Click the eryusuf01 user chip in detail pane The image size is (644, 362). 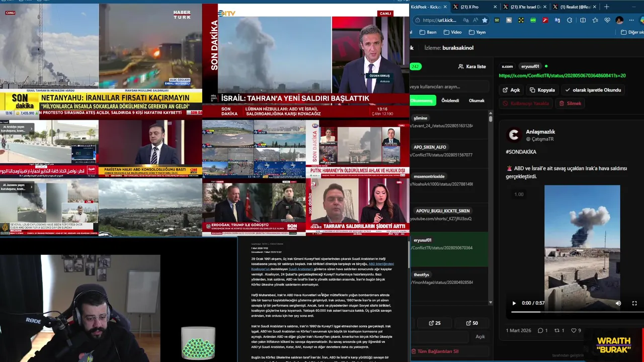(x=530, y=66)
